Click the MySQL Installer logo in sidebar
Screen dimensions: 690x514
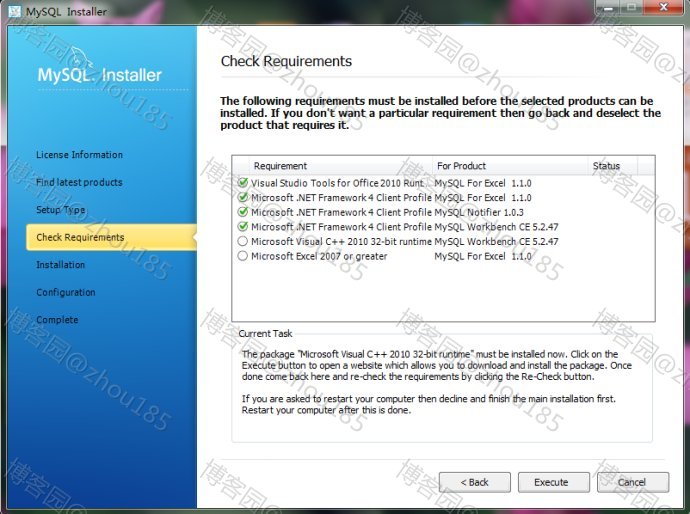tap(100, 68)
